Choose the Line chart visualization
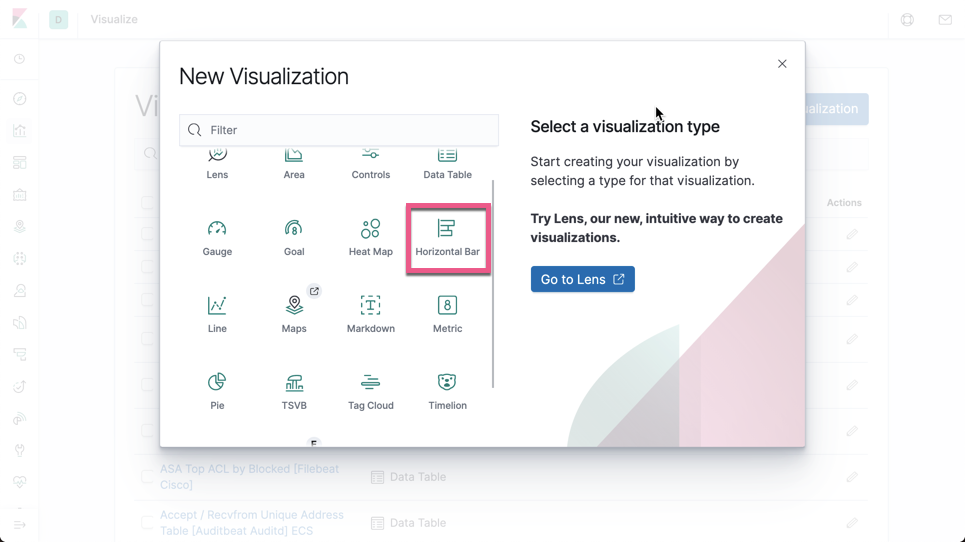Screen dimensions: 965x542 click(x=217, y=316)
